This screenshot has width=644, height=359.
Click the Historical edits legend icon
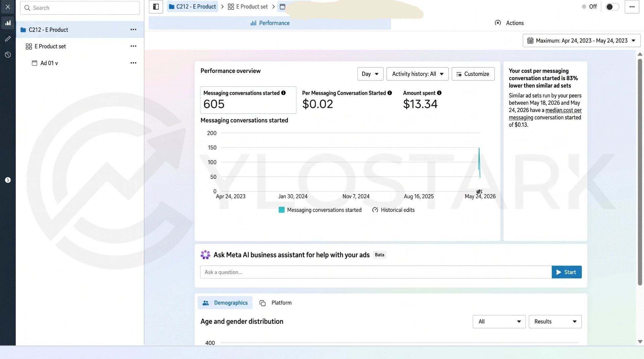pos(375,210)
